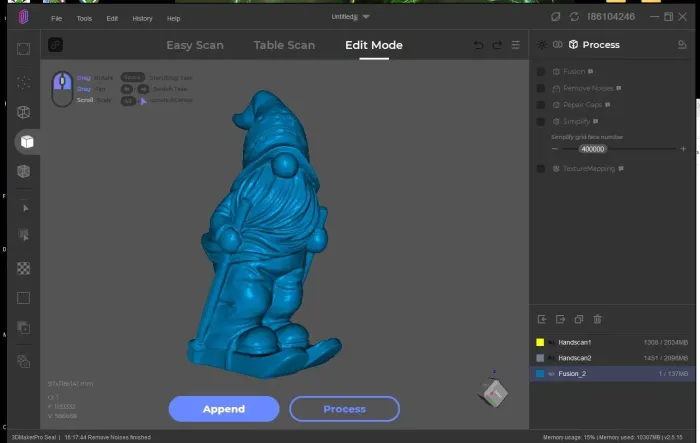Open the Edit menu
Screen dimensions: 700x443
pos(112,18)
